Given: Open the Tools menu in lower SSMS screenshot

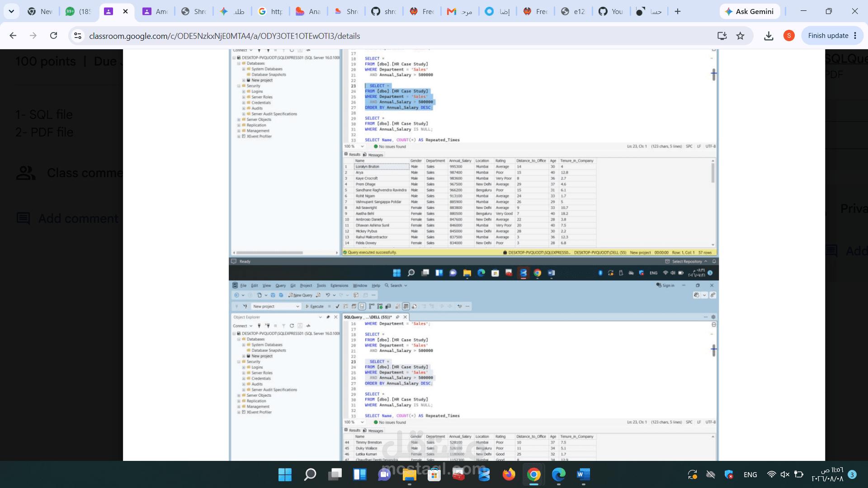Looking at the screenshot, I should tap(321, 286).
